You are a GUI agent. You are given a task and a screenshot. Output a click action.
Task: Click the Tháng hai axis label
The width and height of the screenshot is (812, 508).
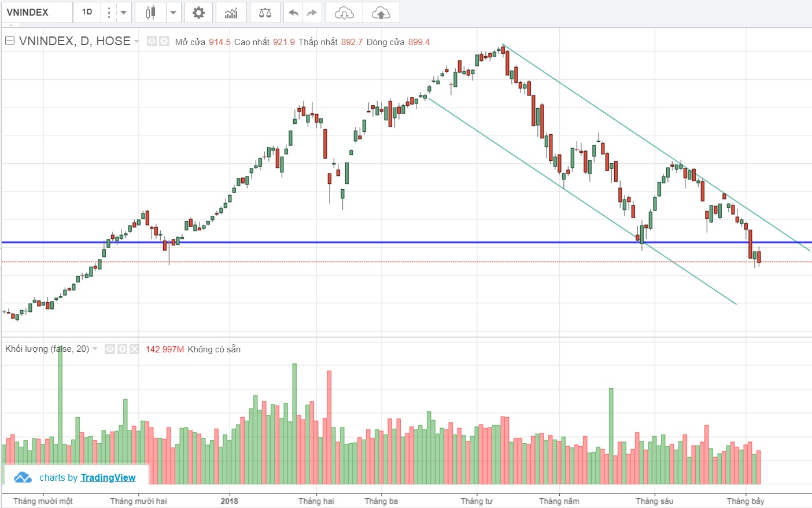click(316, 501)
